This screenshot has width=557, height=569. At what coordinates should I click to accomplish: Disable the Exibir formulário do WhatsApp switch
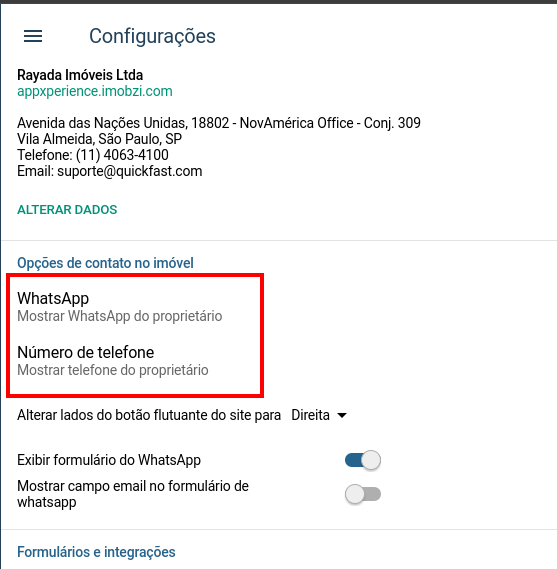point(363,460)
